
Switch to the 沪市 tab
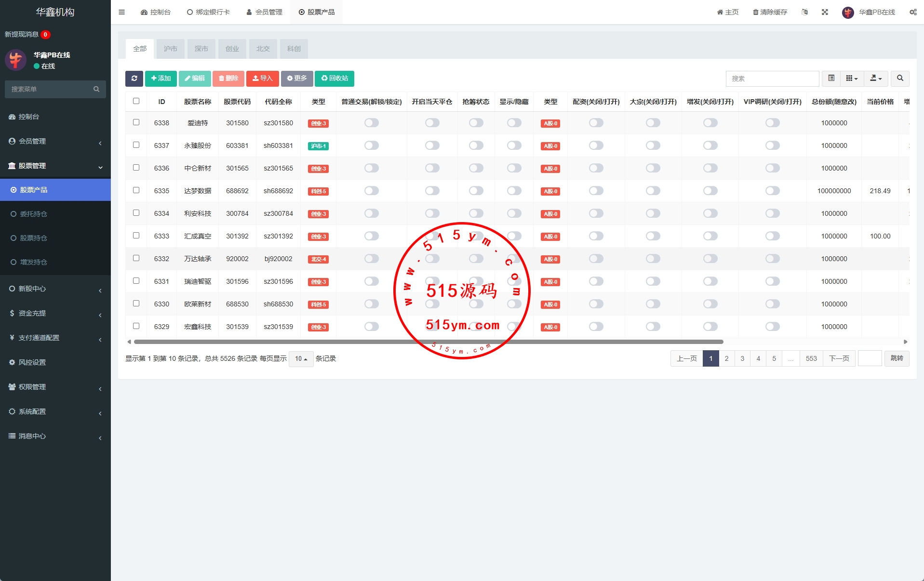171,49
